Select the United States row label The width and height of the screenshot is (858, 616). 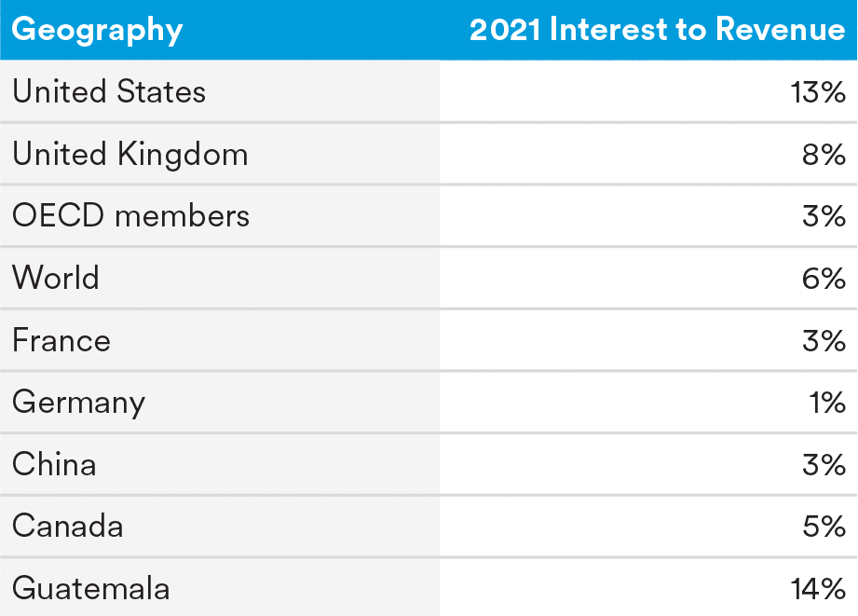click(109, 91)
